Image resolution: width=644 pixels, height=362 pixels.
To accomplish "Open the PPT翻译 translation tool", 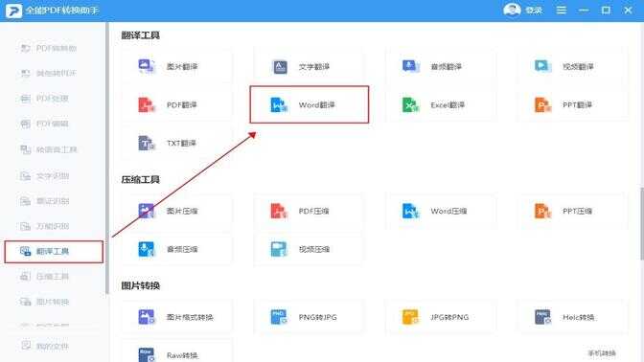I will point(573,104).
